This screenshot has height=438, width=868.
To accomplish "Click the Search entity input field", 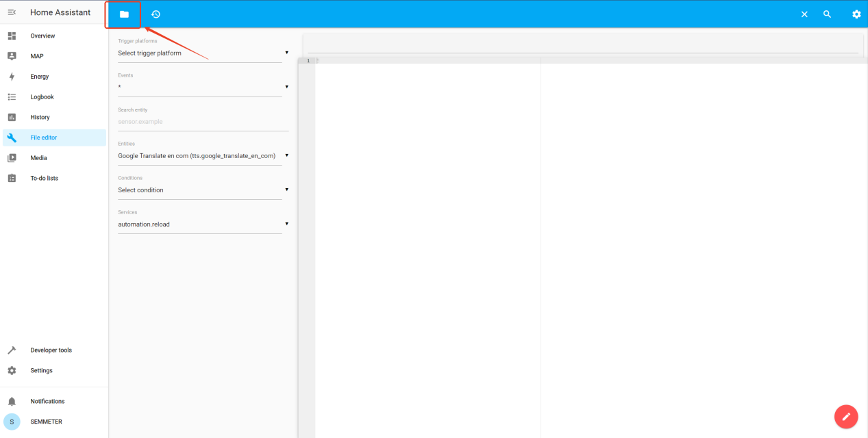I will tap(203, 122).
